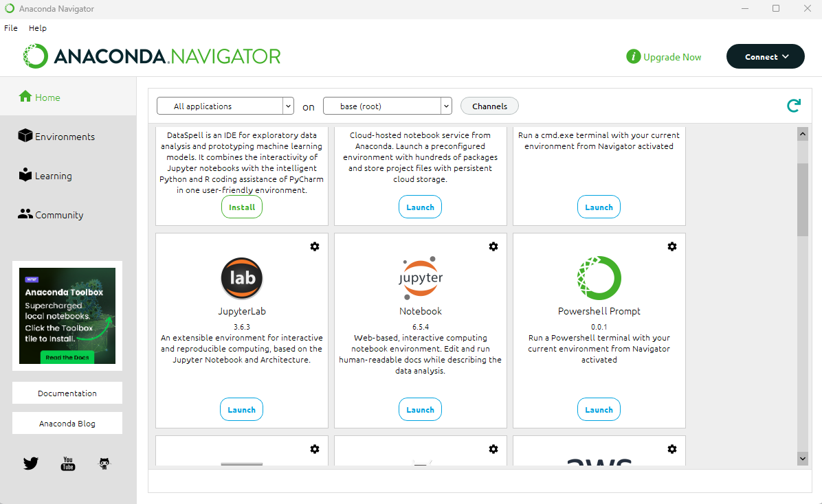Open the YouTube icon link
This screenshot has height=504, width=822.
click(x=68, y=463)
